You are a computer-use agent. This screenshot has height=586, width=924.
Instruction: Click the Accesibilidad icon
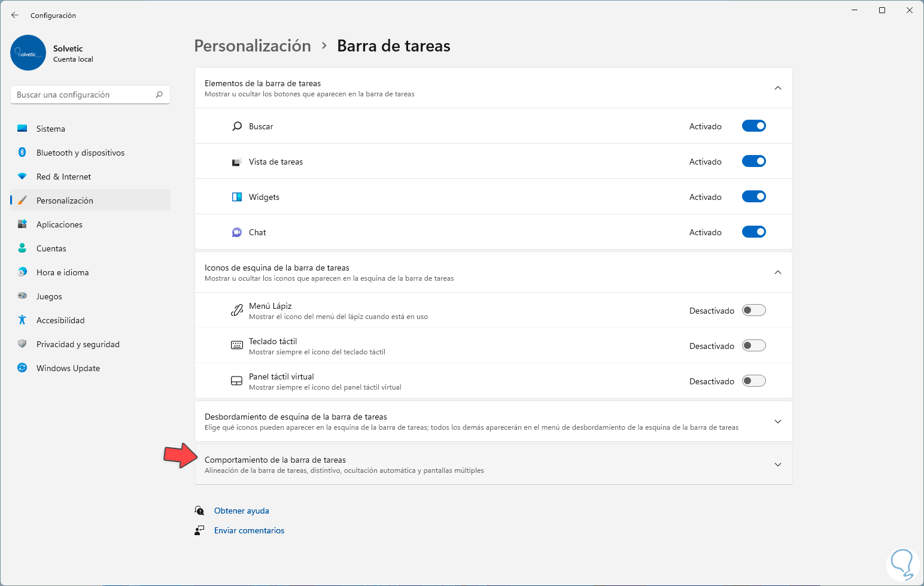click(22, 320)
